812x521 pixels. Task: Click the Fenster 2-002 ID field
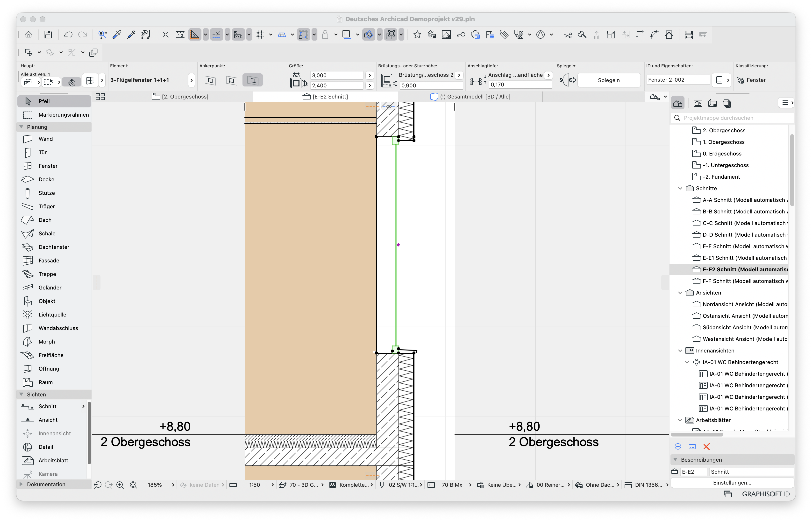click(678, 80)
